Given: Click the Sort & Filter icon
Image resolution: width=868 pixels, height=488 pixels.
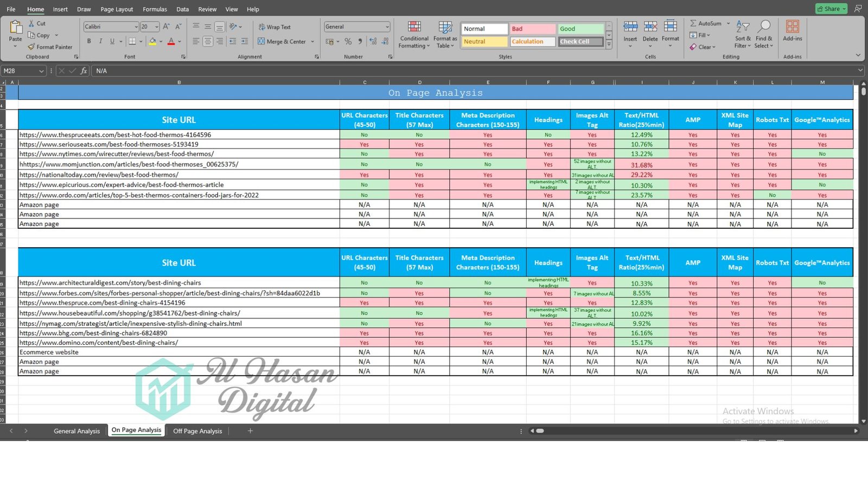Looking at the screenshot, I should coord(743,27).
